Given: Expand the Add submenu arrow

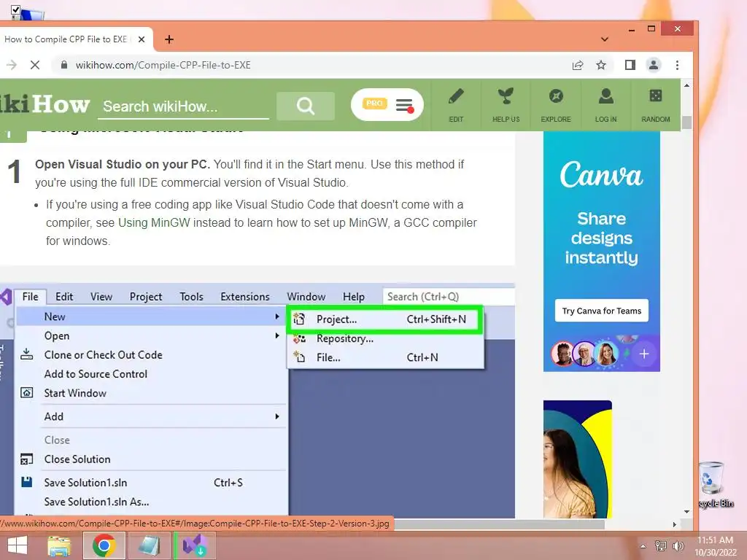Looking at the screenshot, I should (276, 416).
